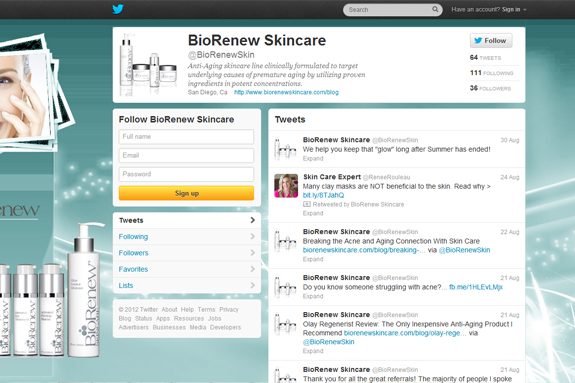Click the chevron beside Favorites

[252, 269]
